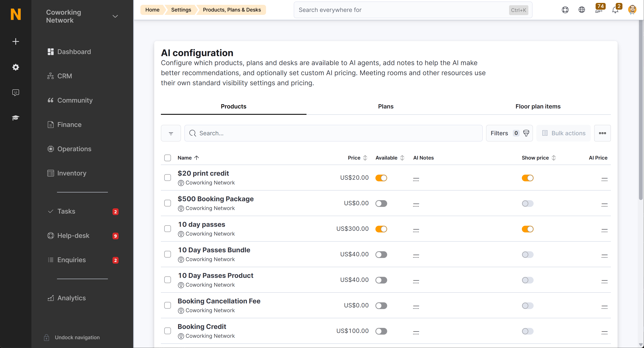The height and width of the screenshot is (348, 644).
Task: Tick checkbox for $20 print credit
Action: pyautogui.click(x=168, y=178)
